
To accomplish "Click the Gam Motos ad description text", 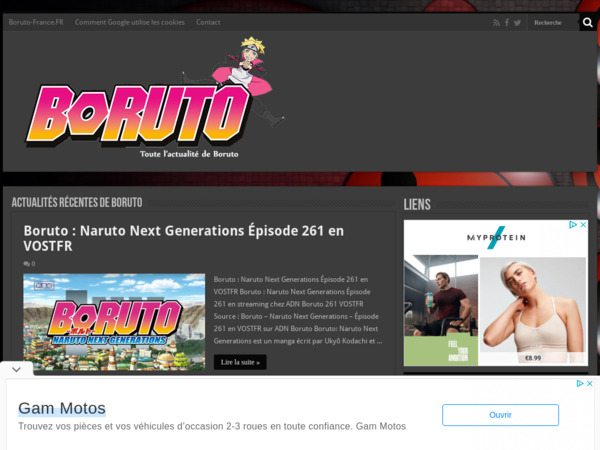I will tap(212, 426).
